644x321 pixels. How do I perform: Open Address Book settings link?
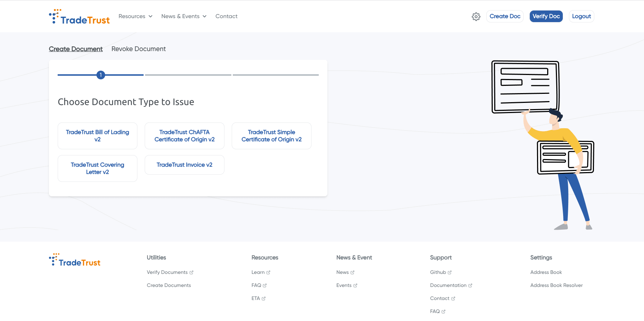[x=546, y=272]
